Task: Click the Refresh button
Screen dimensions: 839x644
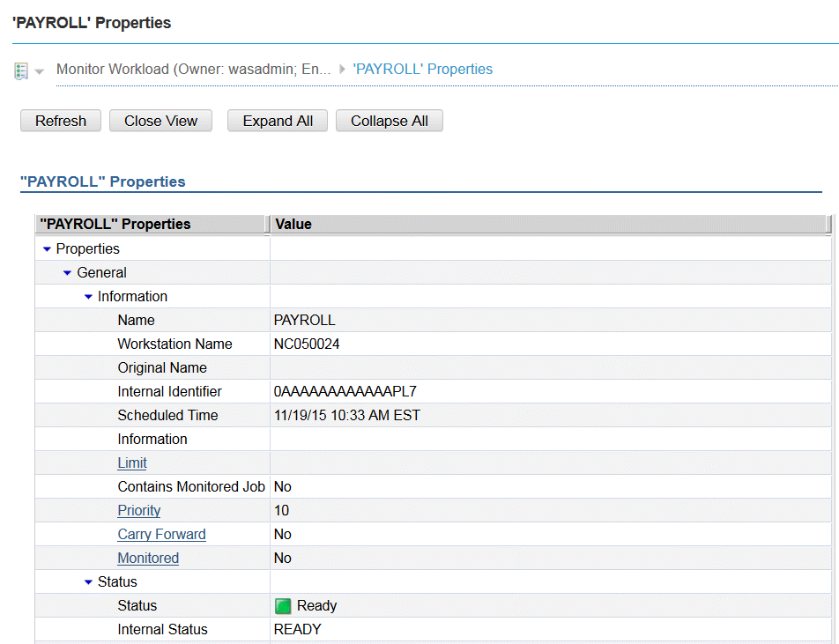Action: 60,121
